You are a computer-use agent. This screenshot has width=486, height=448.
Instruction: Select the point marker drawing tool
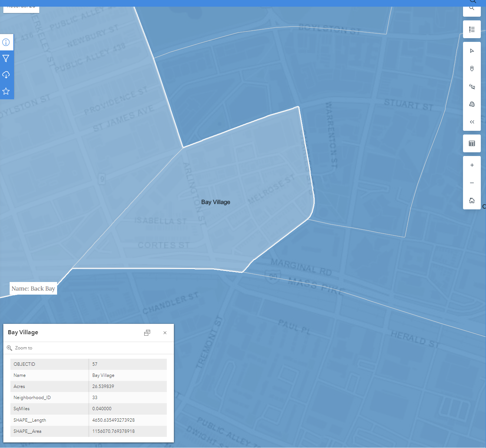coord(472,69)
